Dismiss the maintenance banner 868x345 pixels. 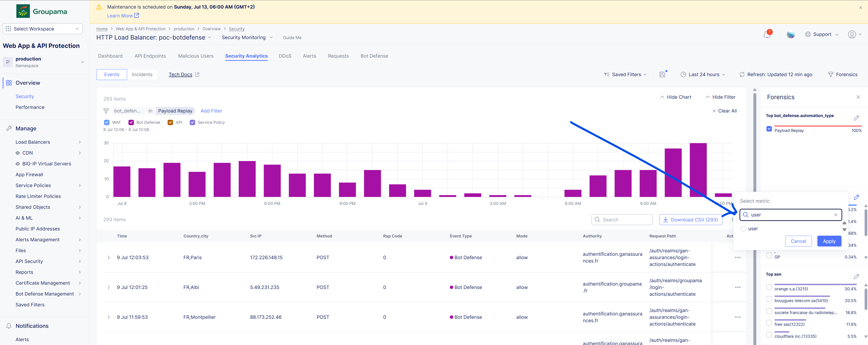coord(860,7)
